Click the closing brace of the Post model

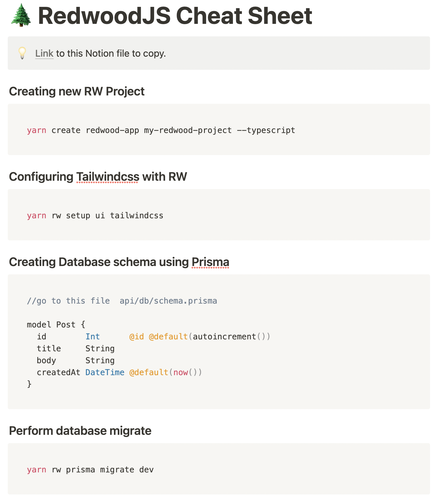click(x=29, y=384)
